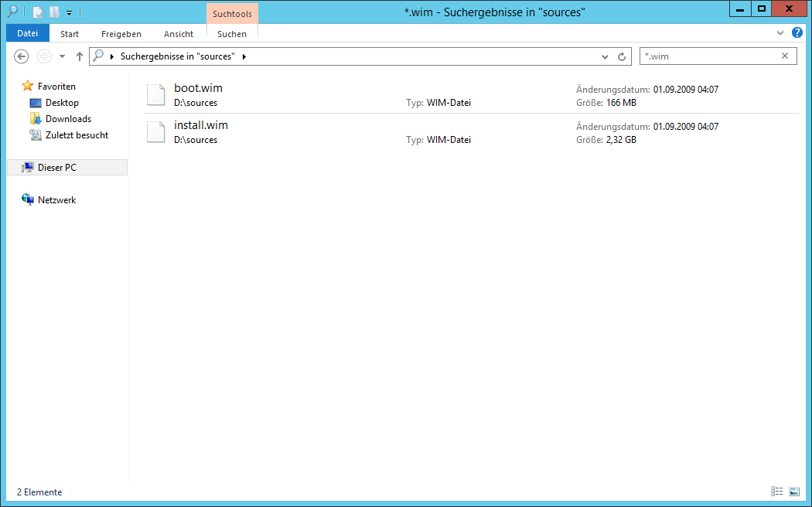Clear the *.wim search box
The image size is (812, 507).
[785, 56]
